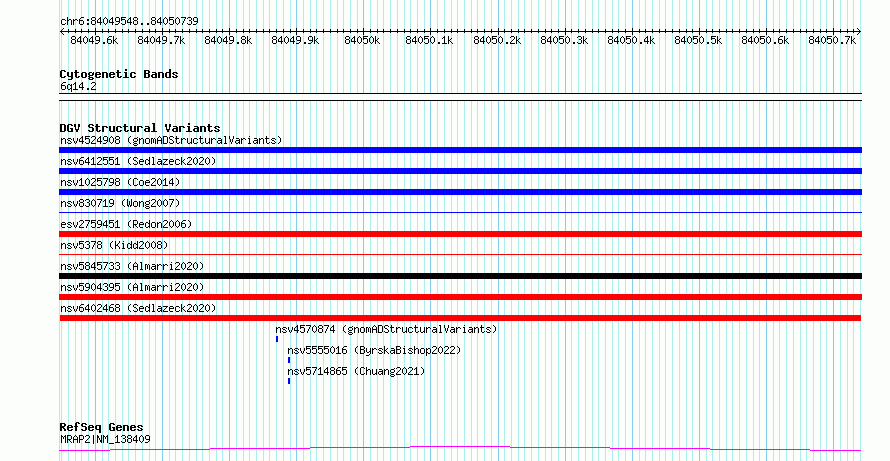Screen dimensions: 890x461
Task: Click the blue bar under nsv4524908
Action: pyautogui.click(x=460, y=150)
